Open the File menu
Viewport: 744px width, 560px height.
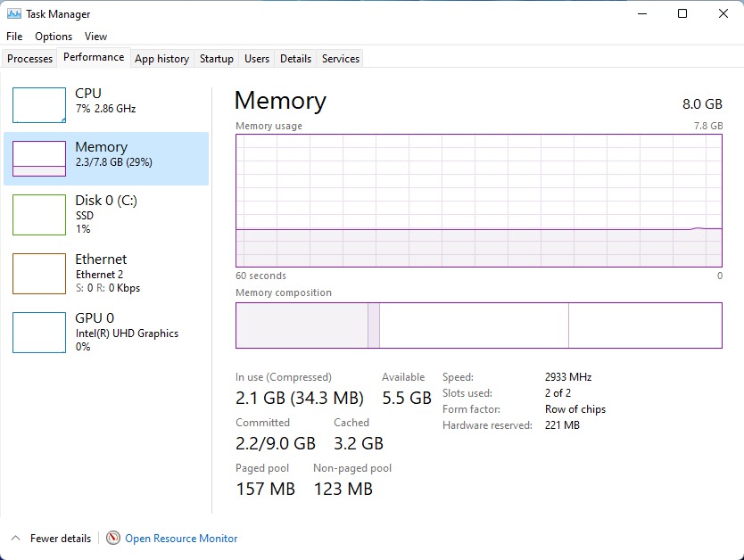[x=14, y=37]
